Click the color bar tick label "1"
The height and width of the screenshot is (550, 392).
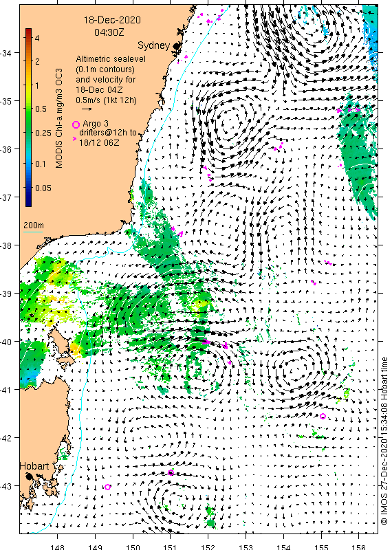pyautogui.click(x=37, y=85)
